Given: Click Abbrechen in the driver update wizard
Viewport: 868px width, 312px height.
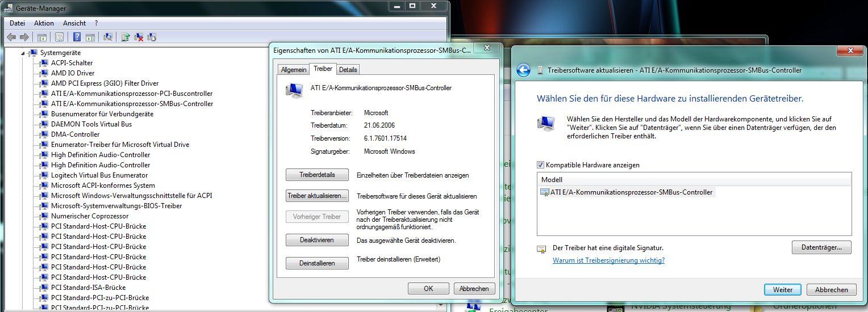Looking at the screenshot, I should (x=832, y=289).
